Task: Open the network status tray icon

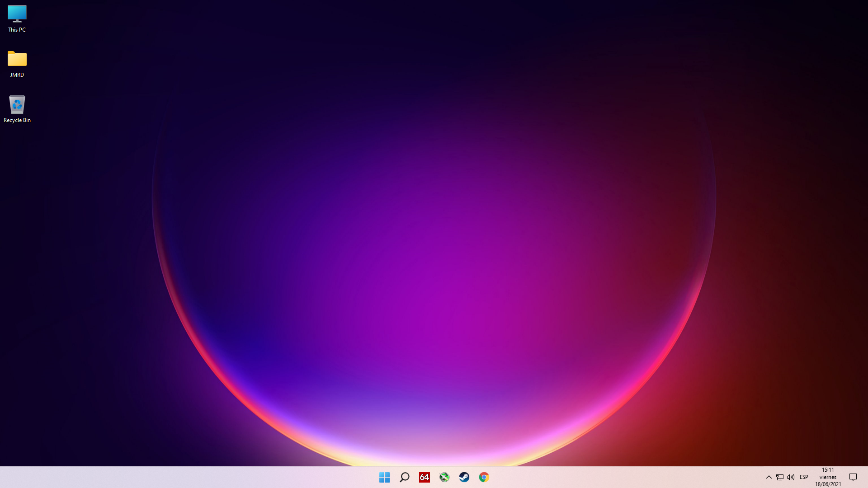Action: (780, 477)
